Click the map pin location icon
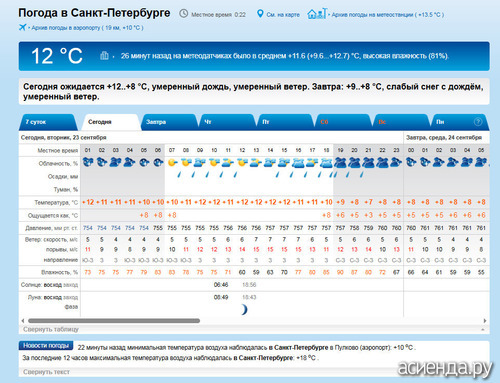The height and width of the screenshot is (383, 500). coord(260,14)
